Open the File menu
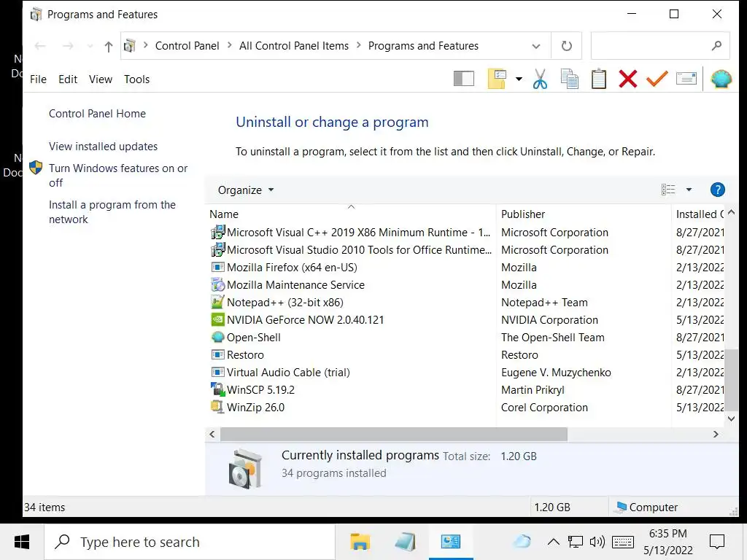The image size is (747, 560). click(38, 79)
